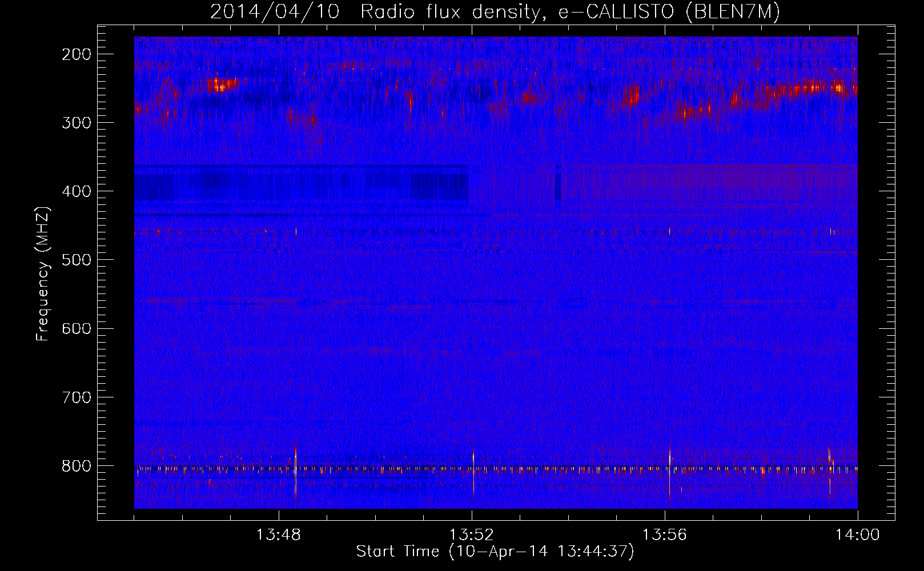Click the 700 frequency tick label
This screenshot has height=571, width=924.
(x=77, y=397)
